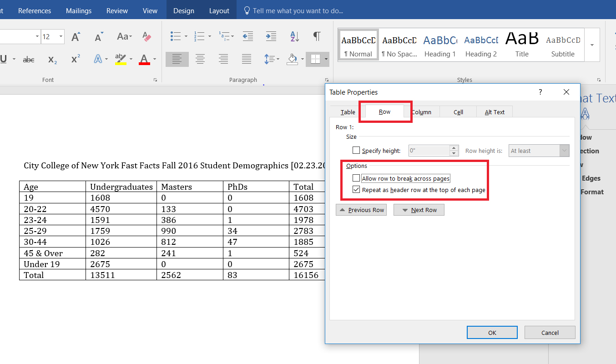Switch to Cell tab in Table Properties
The height and width of the screenshot is (364, 616).
point(459,112)
